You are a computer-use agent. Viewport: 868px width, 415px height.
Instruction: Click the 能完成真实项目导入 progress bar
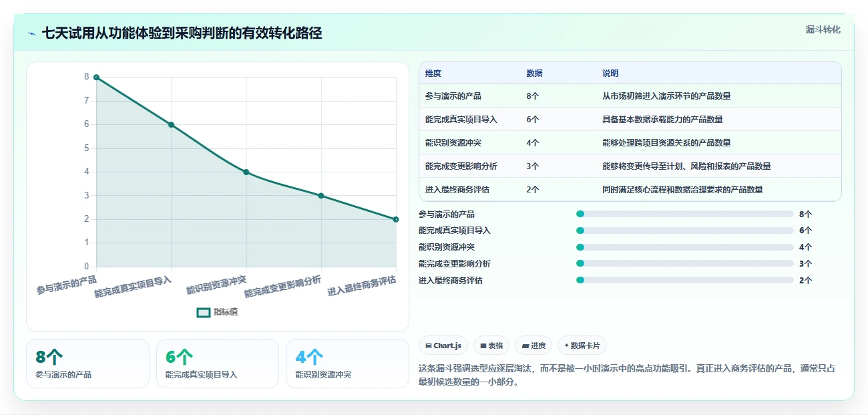pos(684,231)
